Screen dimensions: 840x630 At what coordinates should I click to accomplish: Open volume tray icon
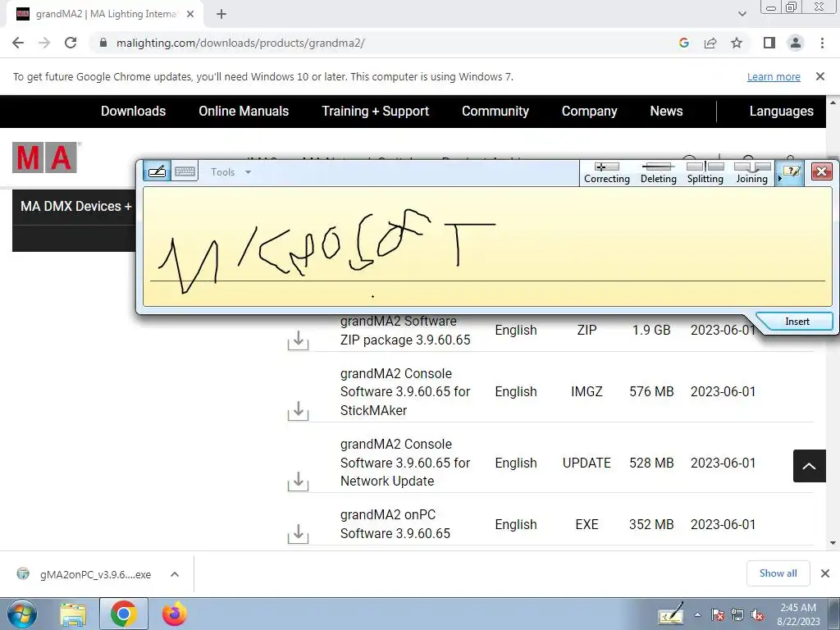[757, 615]
